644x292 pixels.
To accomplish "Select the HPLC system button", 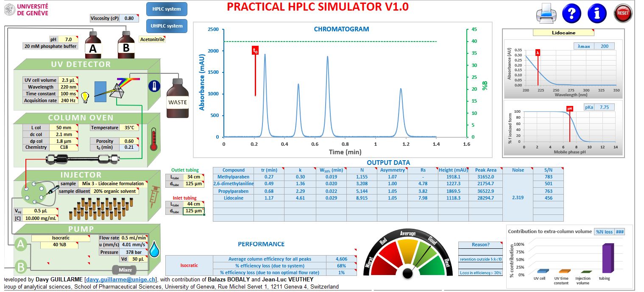I will tap(166, 9).
